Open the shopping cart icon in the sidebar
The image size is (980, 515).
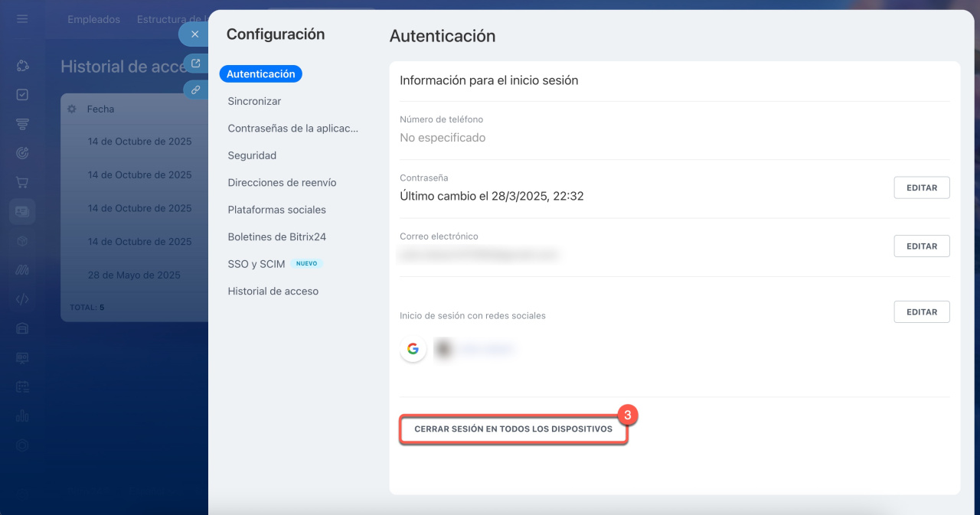(22, 182)
